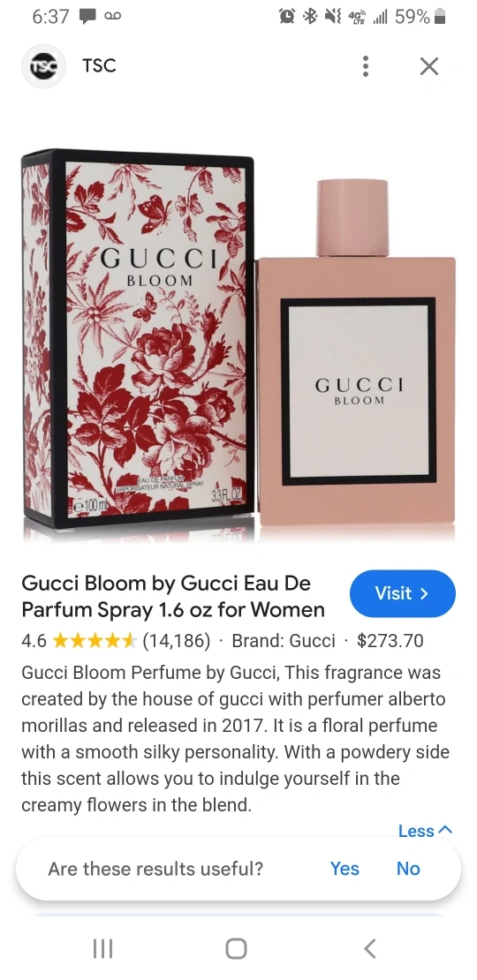Go to Android home screen button
This screenshot has height=980, width=477.
pos(236,949)
